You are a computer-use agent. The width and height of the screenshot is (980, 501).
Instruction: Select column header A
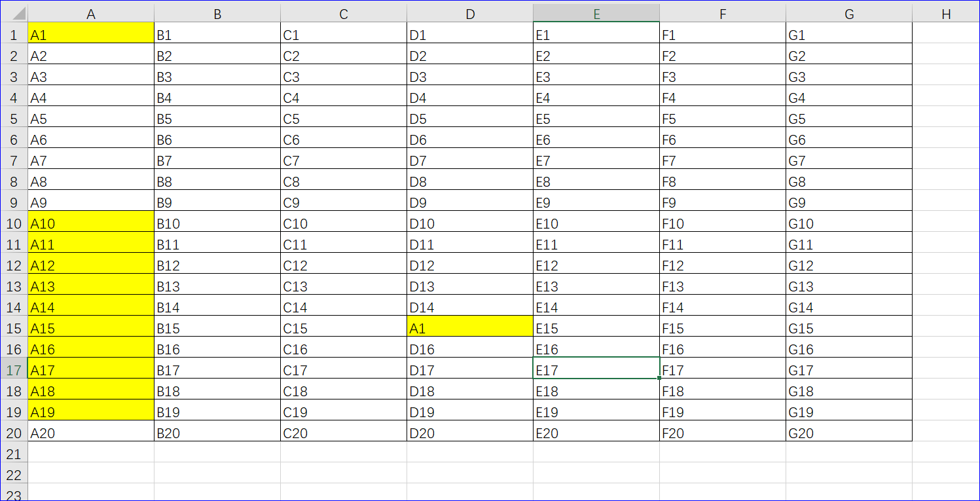91,14
